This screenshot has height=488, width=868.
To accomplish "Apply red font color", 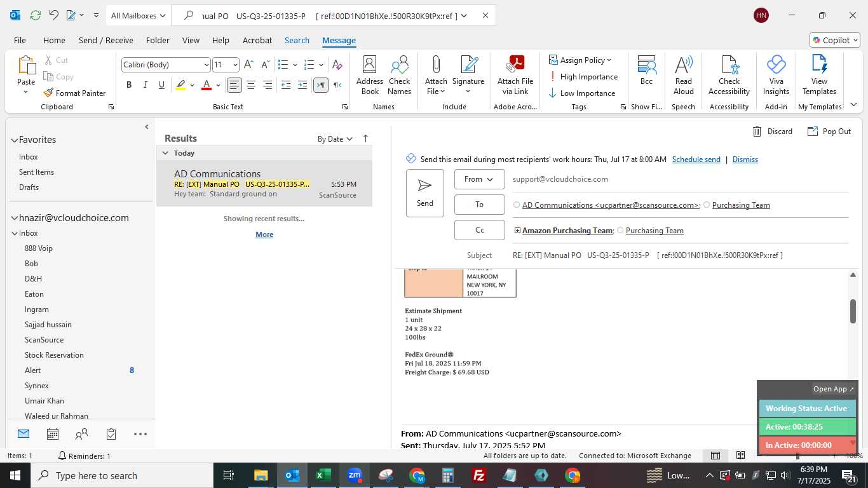I will coord(206,85).
